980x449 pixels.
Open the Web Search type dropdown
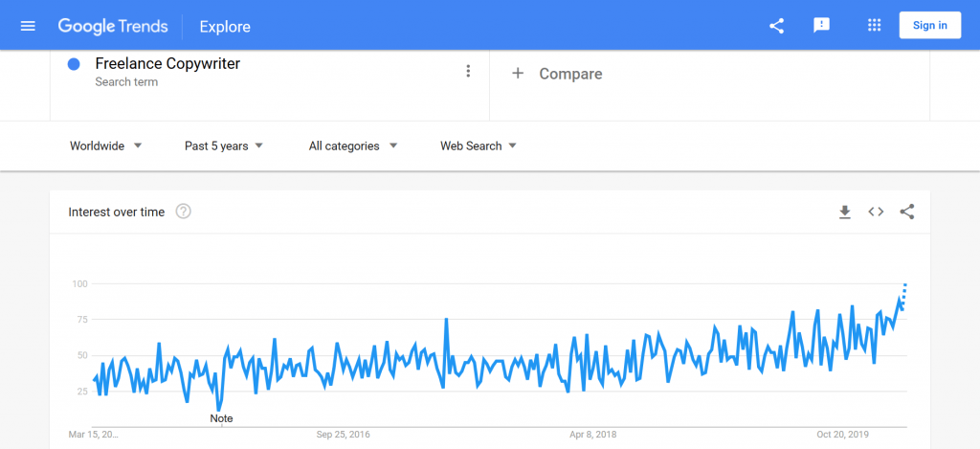tap(479, 146)
